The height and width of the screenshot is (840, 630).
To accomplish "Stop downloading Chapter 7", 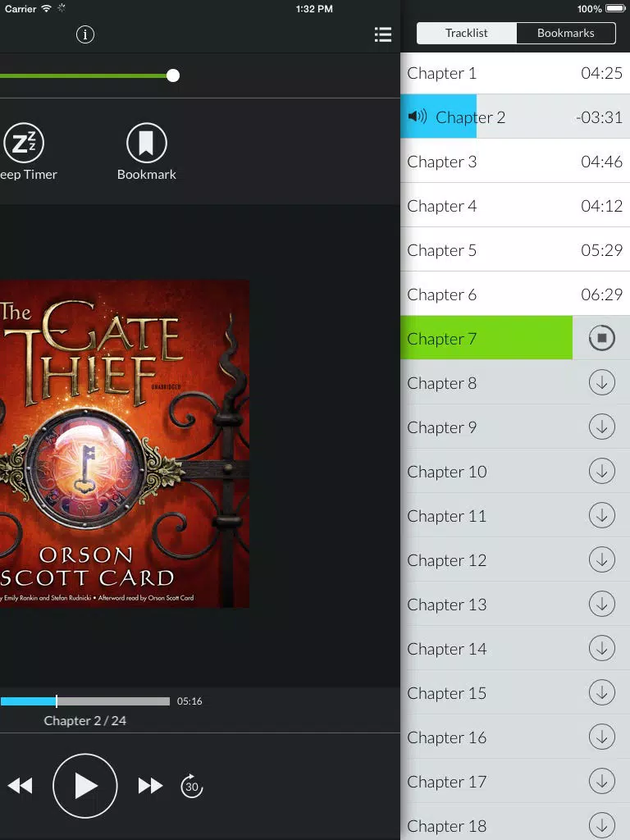I will pos(601,338).
